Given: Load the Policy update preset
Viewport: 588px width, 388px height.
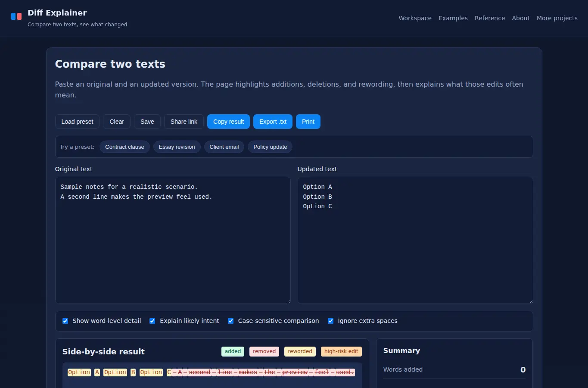Looking at the screenshot, I should 270,147.
